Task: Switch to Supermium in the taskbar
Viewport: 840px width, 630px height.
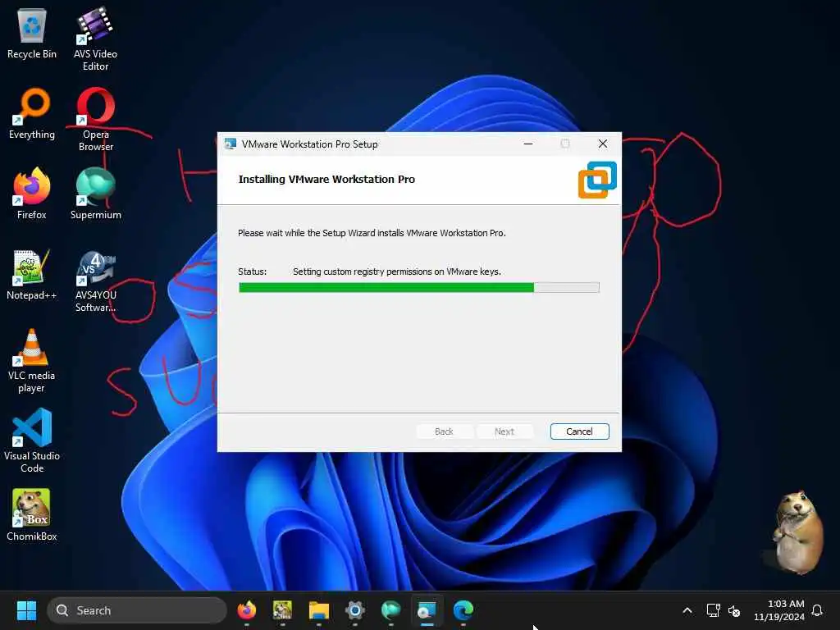Action: point(391,610)
